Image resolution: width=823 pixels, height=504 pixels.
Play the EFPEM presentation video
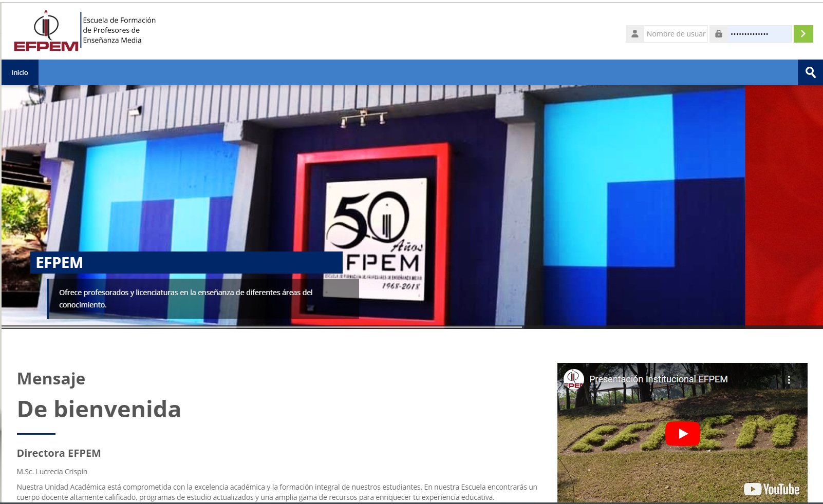pyautogui.click(x=683, y=433)
